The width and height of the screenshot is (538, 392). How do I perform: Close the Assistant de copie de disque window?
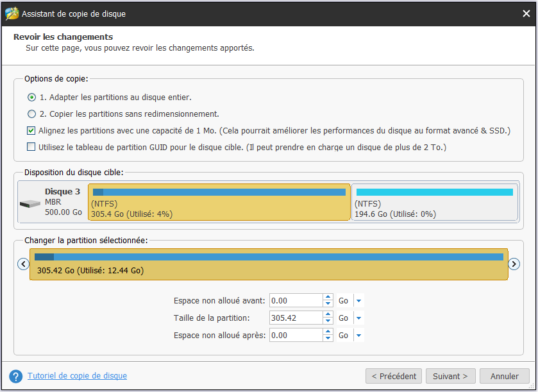point(526,13)
